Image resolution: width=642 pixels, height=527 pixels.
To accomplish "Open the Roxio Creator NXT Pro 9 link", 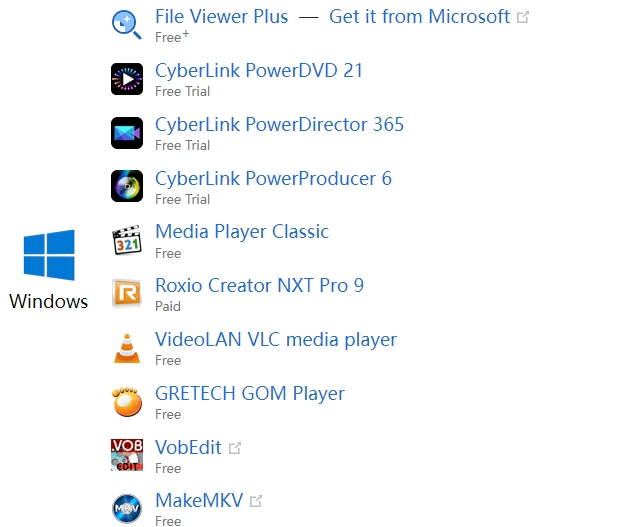I will click(260, 285).
